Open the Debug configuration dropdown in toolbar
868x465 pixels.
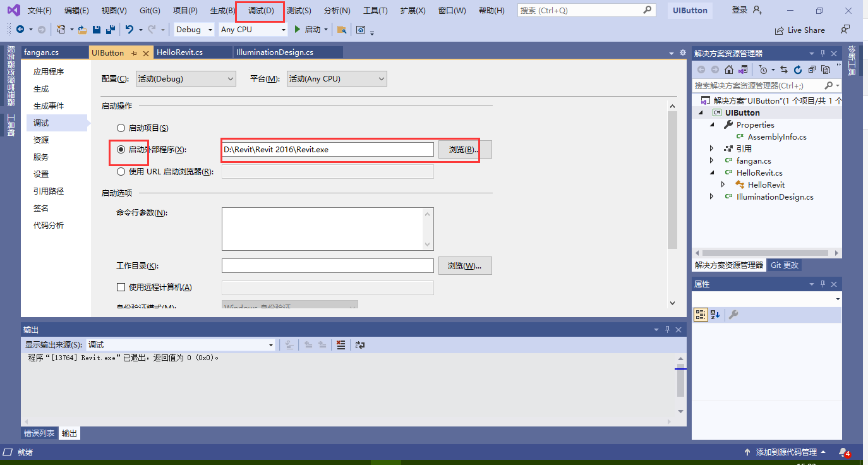(194, 30)
